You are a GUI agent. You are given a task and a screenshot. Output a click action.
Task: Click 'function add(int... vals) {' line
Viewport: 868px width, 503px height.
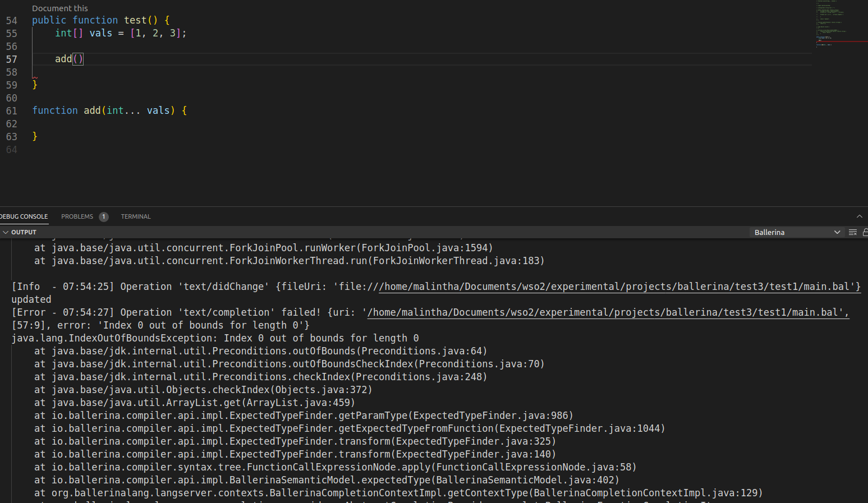click(x=109, y=111)
